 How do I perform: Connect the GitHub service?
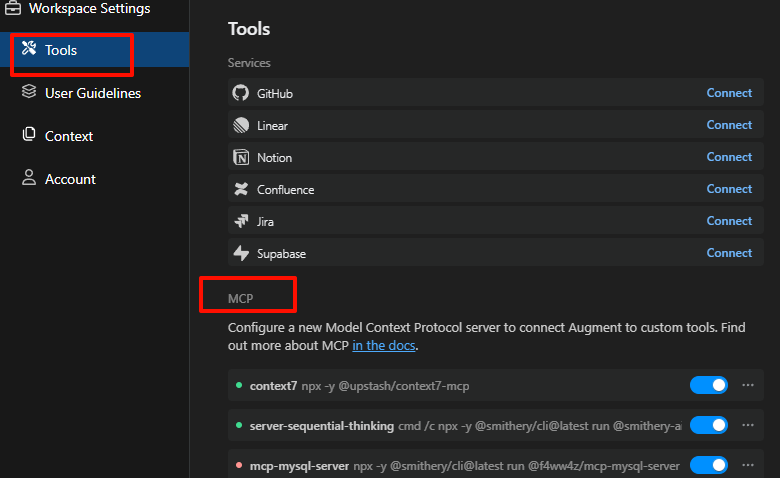[729, 93]
